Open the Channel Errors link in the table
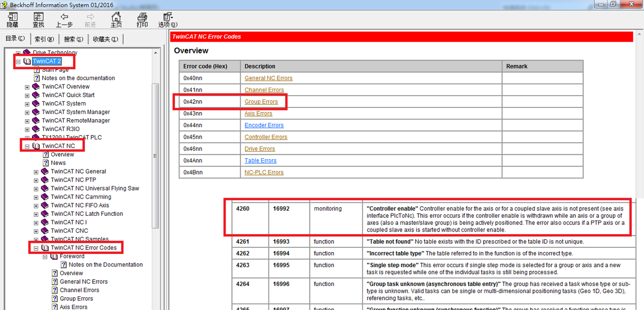This screenshot has width=644, height=310. tap(264, 90)
